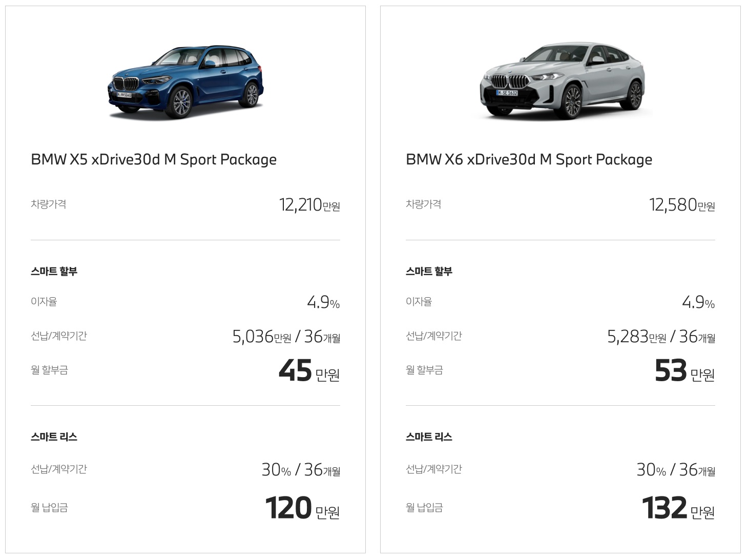748x560 pixels.
Task: Click X6 prepayment 5,283만원 / 36개월
Action: pyautogui.click(x=661, y=337)
